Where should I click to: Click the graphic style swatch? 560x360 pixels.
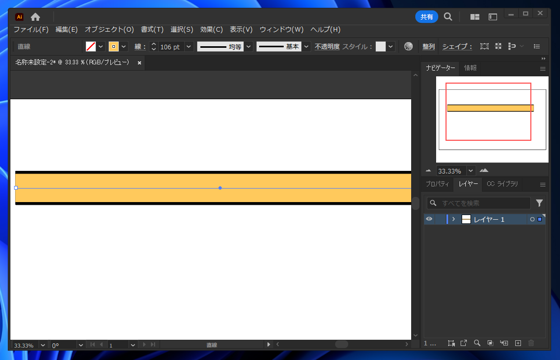coord(381,46)
